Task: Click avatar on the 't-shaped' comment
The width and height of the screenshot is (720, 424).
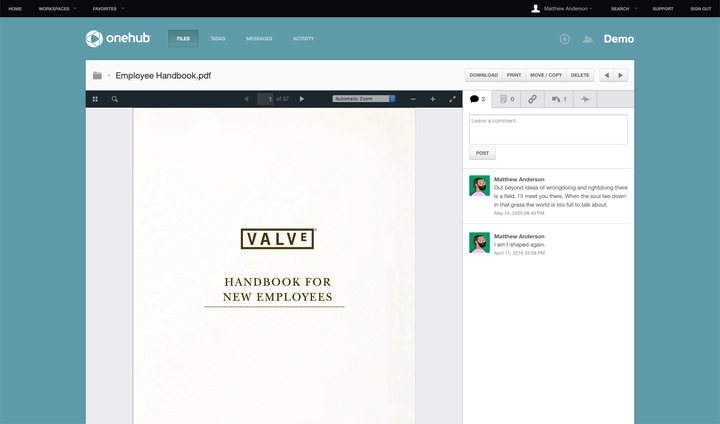Action: (479, 243)
